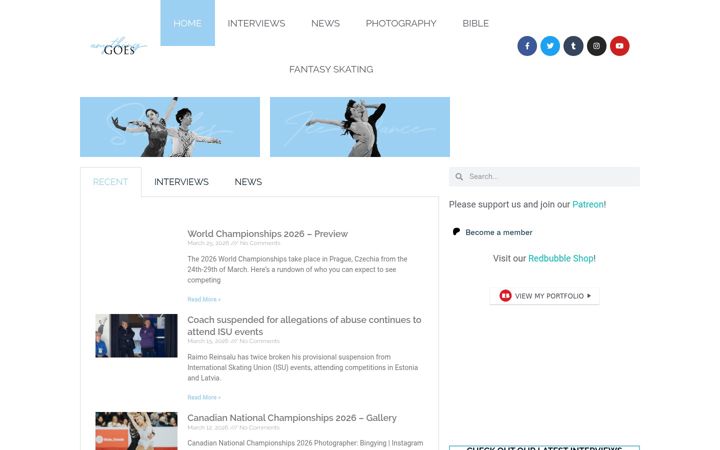Screen dimensions: 720x450
Task: Click the 'March 25, 2026' post date
Action: (x=208, y=243)
